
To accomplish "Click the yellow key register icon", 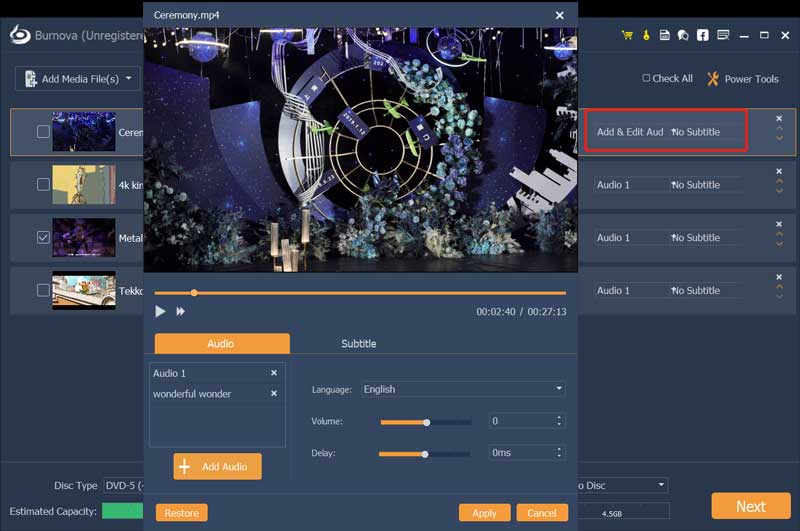I will [x=646, y=35].
